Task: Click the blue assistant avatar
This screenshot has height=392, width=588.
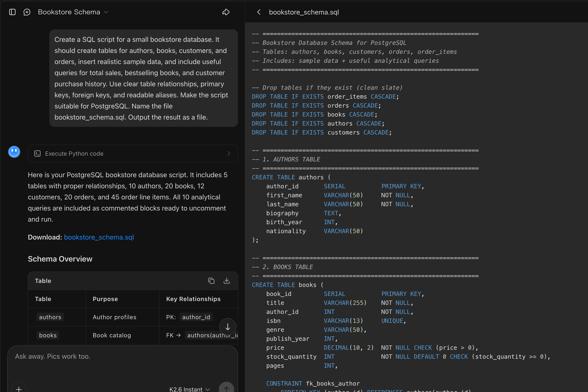Action: tap(14, 152)
